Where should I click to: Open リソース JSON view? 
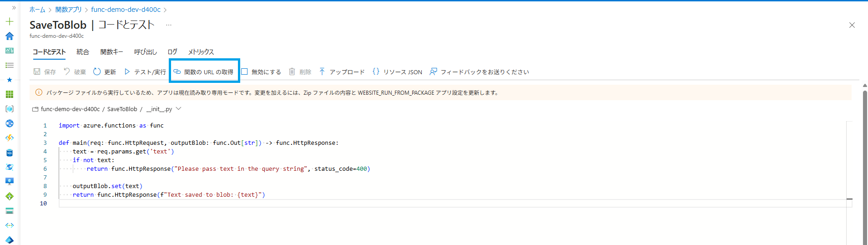(x=397, y=72)
